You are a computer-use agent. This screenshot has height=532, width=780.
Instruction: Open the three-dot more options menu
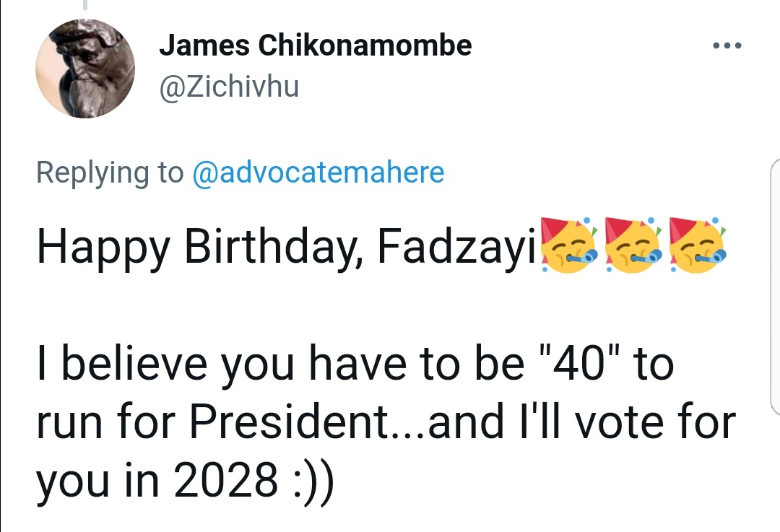coord(726,46)
